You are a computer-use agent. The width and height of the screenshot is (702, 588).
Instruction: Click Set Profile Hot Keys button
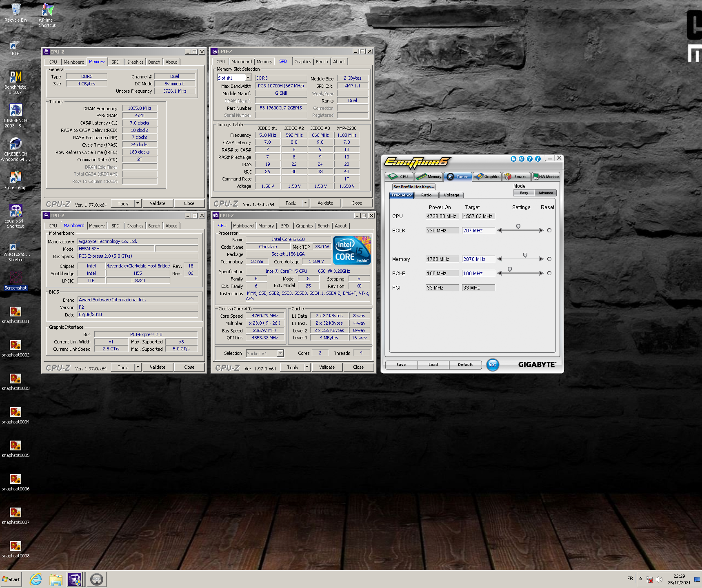coord(414,187)
